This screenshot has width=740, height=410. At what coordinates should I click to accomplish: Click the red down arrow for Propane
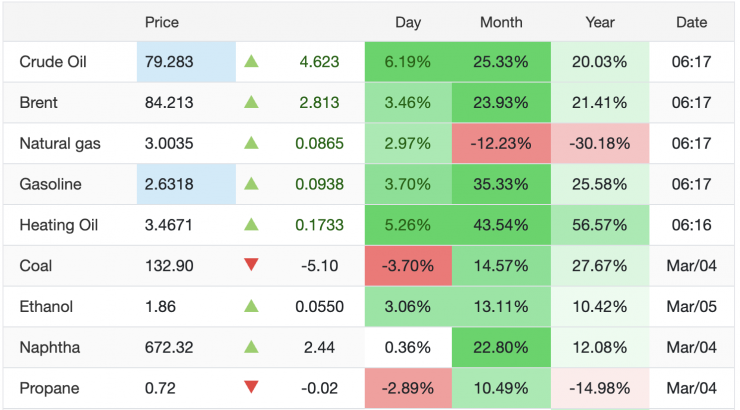(252, 388)
